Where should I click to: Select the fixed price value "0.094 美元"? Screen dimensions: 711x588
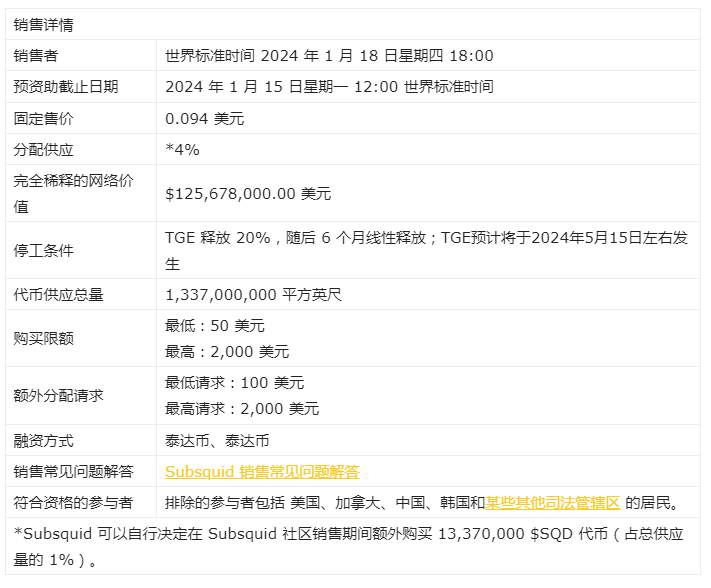click(204, 118)
